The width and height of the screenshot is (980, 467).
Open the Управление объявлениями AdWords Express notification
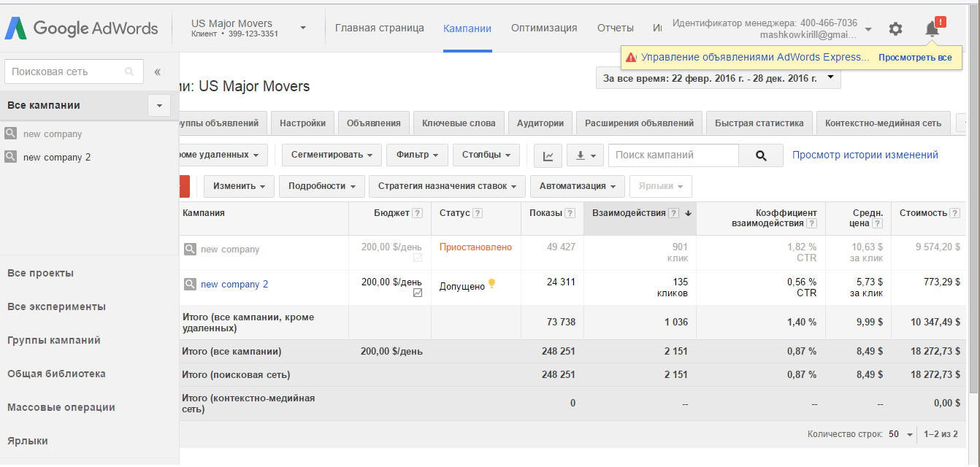click(x=756, y=57)
